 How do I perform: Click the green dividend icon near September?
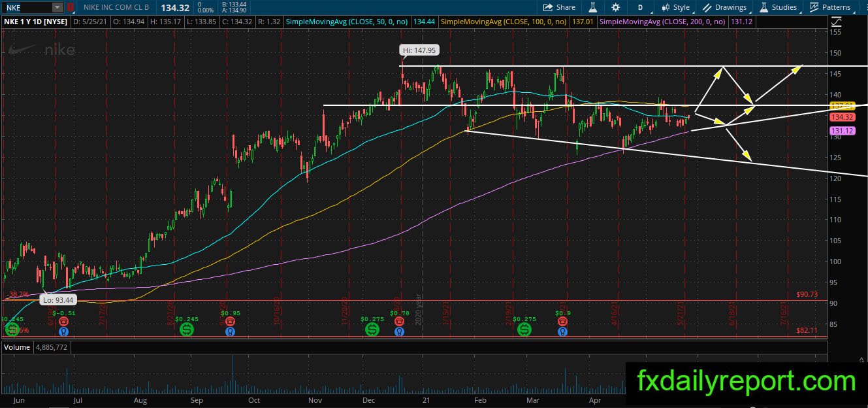(186, 330)
